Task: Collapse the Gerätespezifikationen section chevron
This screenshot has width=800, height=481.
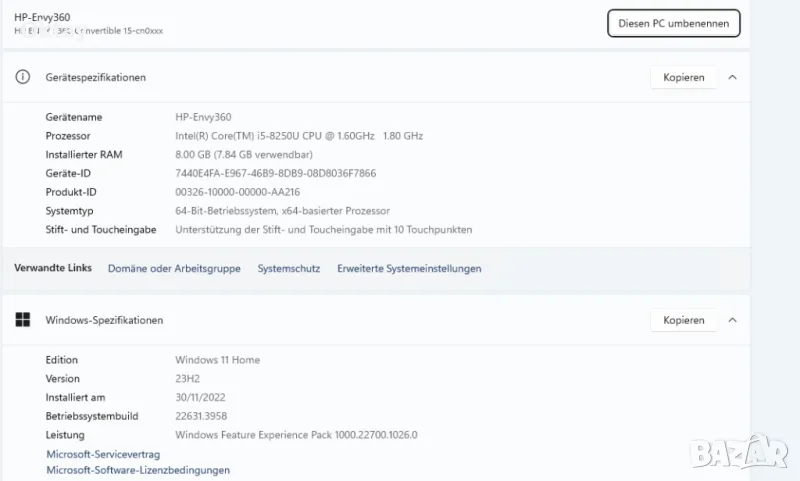Action: 732,77
